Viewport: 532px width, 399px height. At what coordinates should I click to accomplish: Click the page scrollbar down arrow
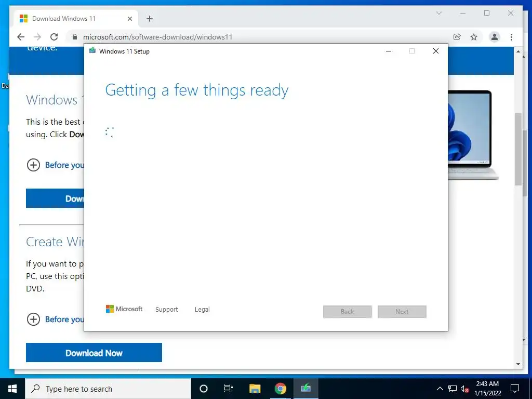tap(518, 364)
